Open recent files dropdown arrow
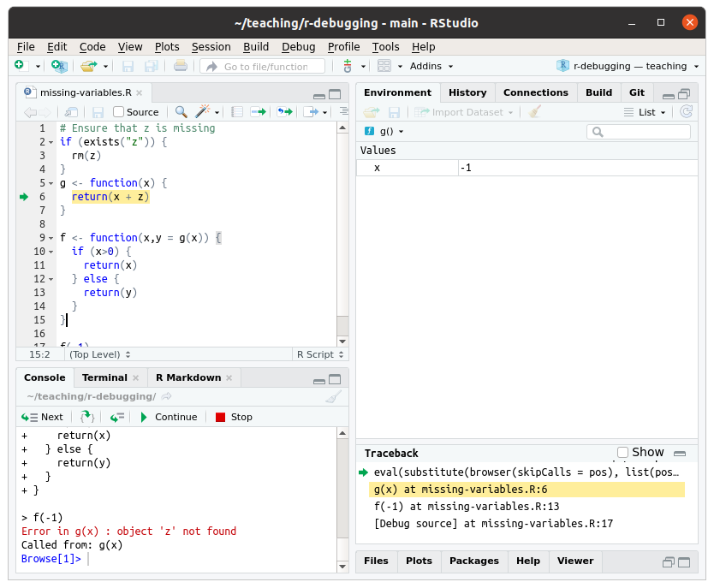The image size is (714, 588). [105, 67]
